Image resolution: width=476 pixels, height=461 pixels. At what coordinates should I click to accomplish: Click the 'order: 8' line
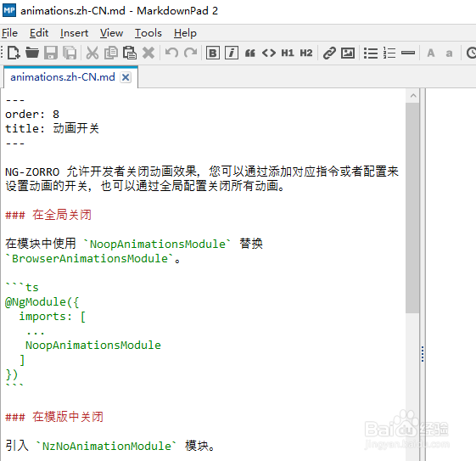(x=32, y=114)
